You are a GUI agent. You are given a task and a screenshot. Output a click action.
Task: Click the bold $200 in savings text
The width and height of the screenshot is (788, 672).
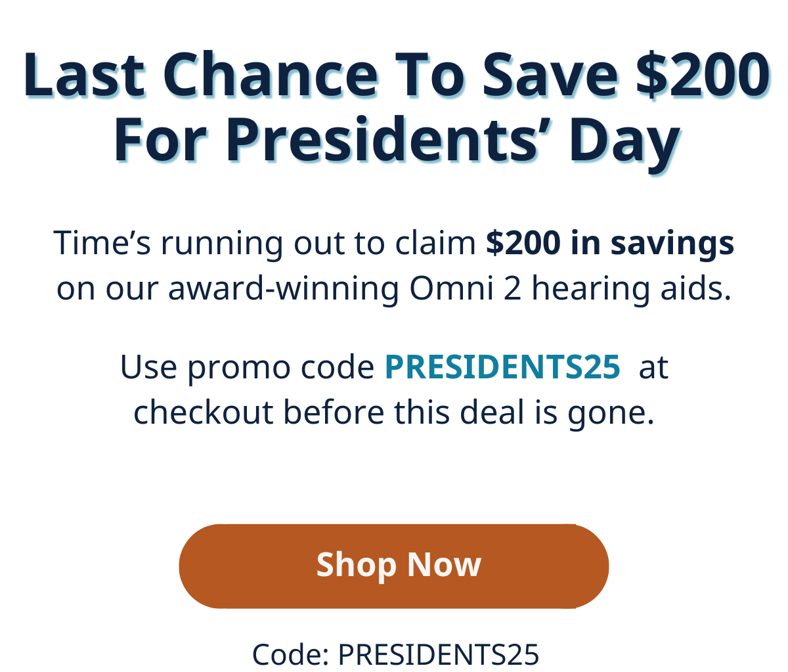point(610,242)
